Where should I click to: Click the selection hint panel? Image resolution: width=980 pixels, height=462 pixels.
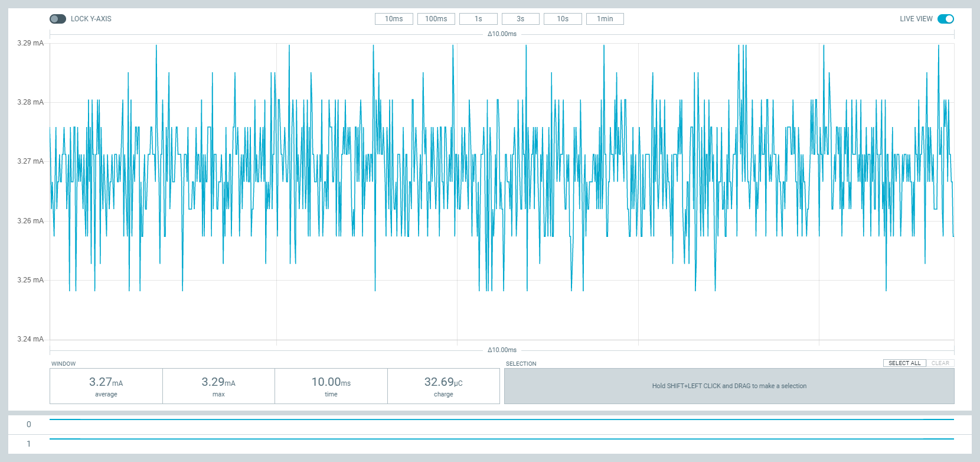(729, 386)
